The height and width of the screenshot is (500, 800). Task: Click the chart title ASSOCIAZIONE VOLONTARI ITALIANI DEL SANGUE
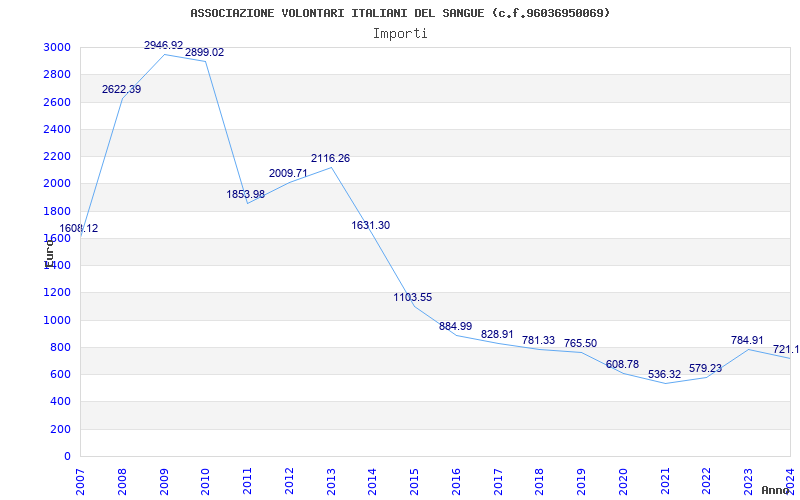(400, 13)
